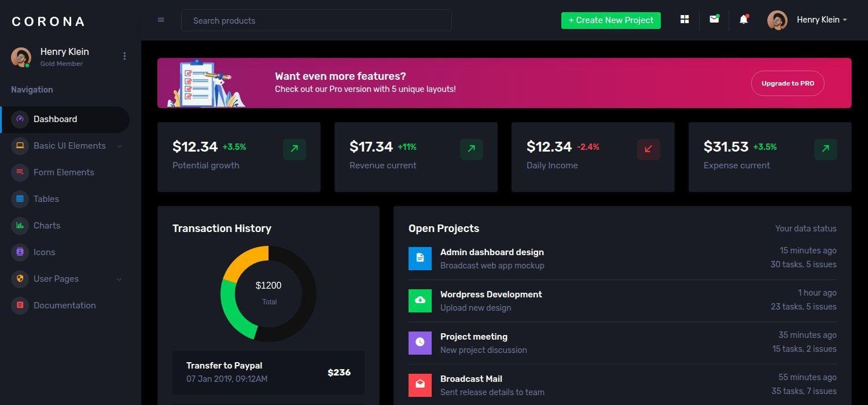Click the Sent release details to team text
Screen dimensions: 868x405
point(492,392)
